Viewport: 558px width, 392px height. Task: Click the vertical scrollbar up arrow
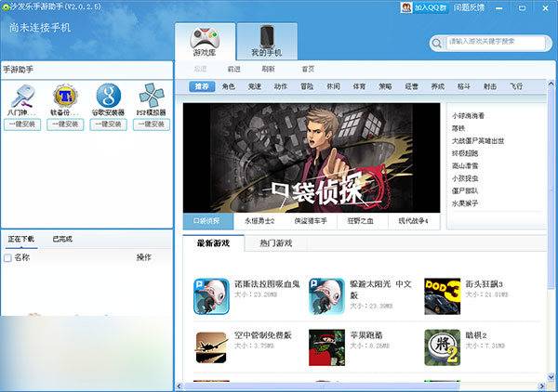click(551, 85)
